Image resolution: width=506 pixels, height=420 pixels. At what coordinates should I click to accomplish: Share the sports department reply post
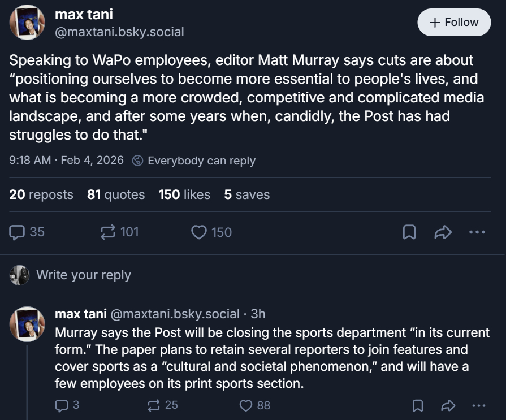click(x=448, y=405)
